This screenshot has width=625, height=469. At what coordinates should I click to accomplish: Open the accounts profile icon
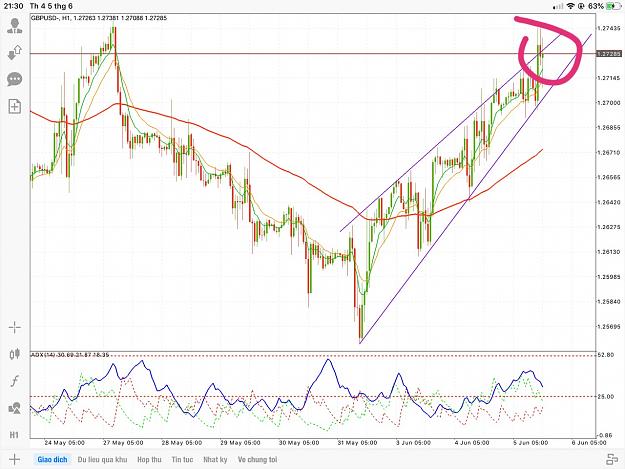pyautogui.click(x=15, y=26)
